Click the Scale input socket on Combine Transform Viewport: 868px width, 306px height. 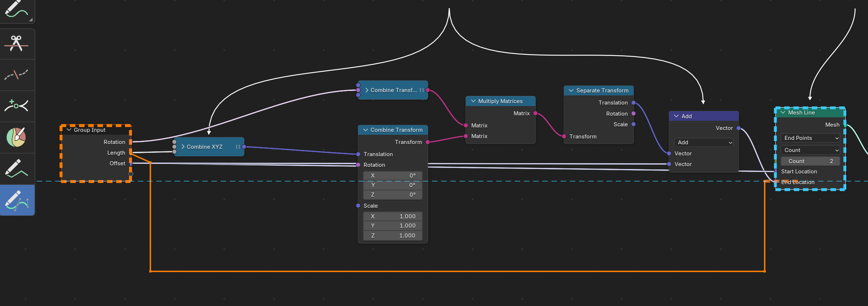click(358, 205)
